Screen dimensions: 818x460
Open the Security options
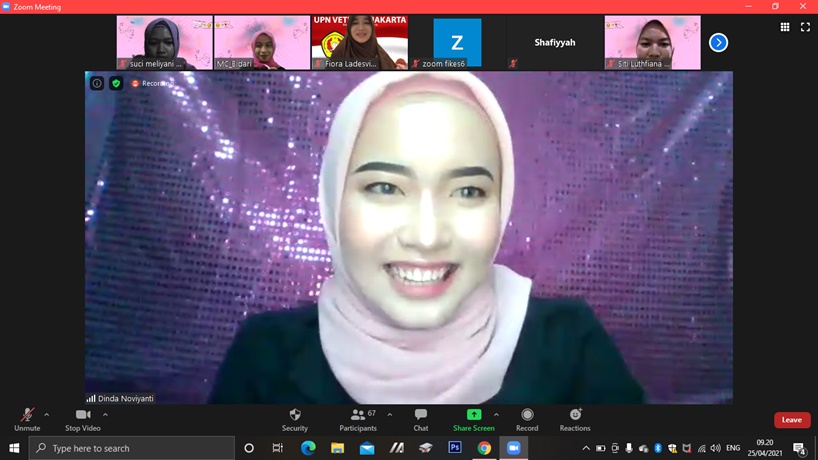[295, 419]
